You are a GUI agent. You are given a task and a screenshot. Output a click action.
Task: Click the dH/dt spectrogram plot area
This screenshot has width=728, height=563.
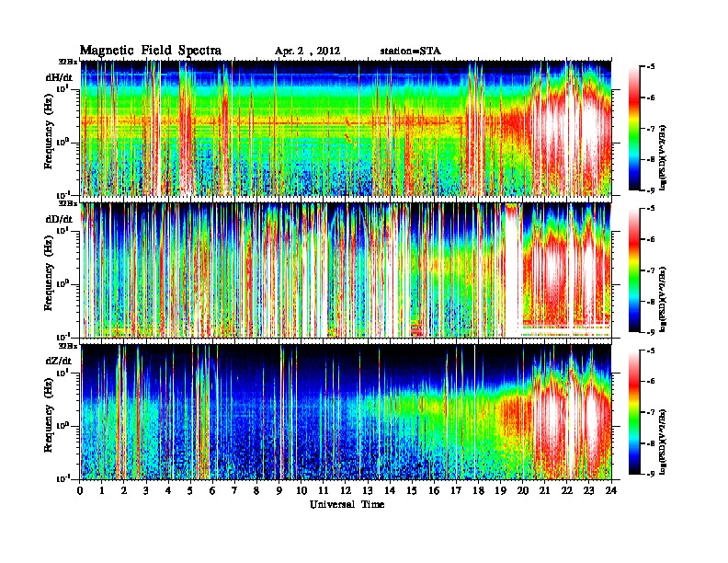point(346,128)
